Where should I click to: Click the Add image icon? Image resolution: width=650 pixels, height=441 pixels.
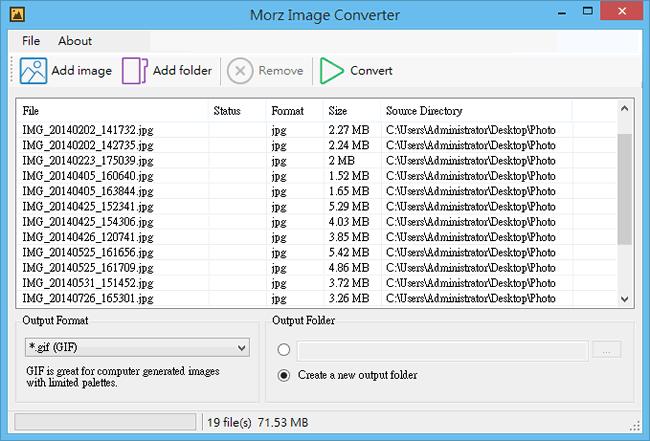[33, 71]
